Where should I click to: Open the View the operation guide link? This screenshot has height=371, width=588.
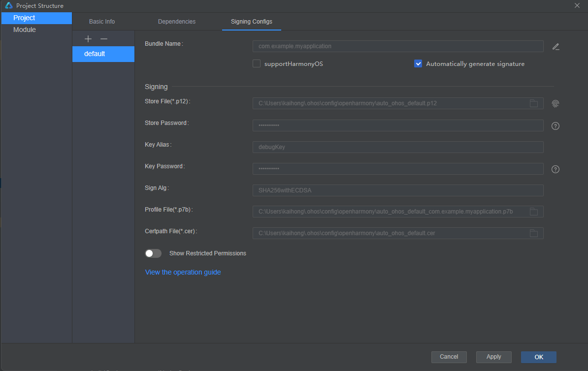183,272
